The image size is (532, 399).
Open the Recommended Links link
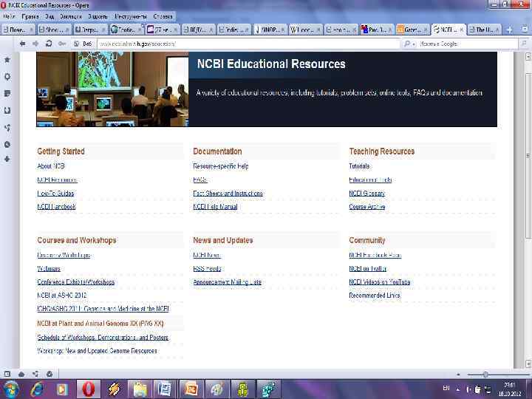375,295
